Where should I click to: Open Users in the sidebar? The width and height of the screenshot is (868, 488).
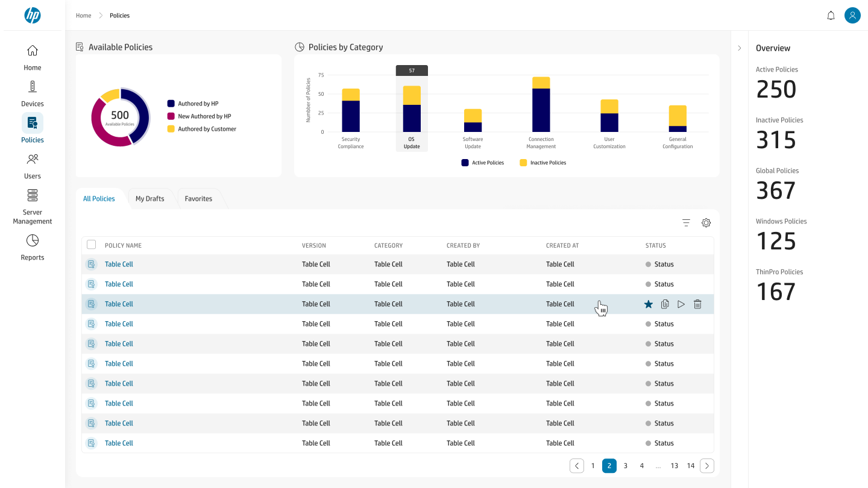33,166
